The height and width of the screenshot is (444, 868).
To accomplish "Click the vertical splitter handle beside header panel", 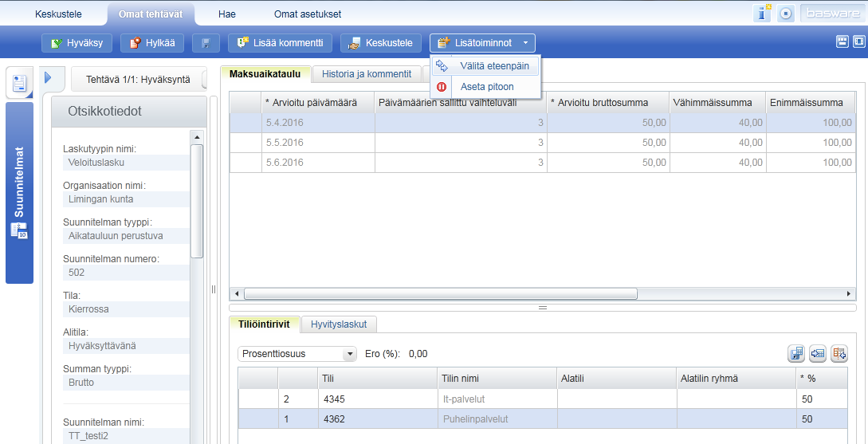I will (213, 289).
